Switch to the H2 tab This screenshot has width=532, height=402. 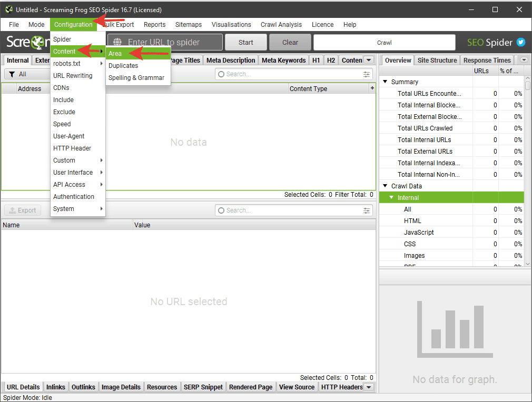(331, 60)
